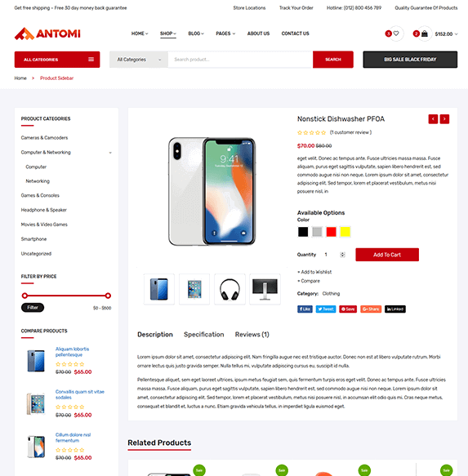This screenshot has width=468, height=476.
Task: Click the hamburger icon in All Categories
Action: pyautogui.click(x=91, y=60)
